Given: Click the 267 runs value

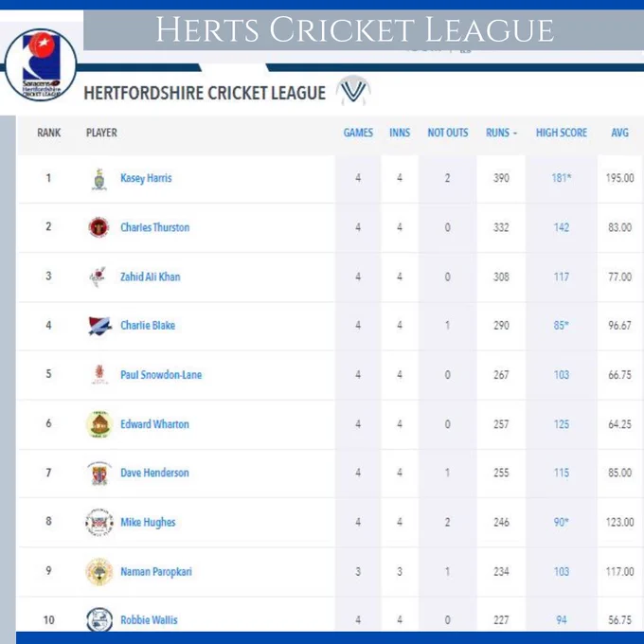Looking at the screenshot, I should tap(501, 375).
